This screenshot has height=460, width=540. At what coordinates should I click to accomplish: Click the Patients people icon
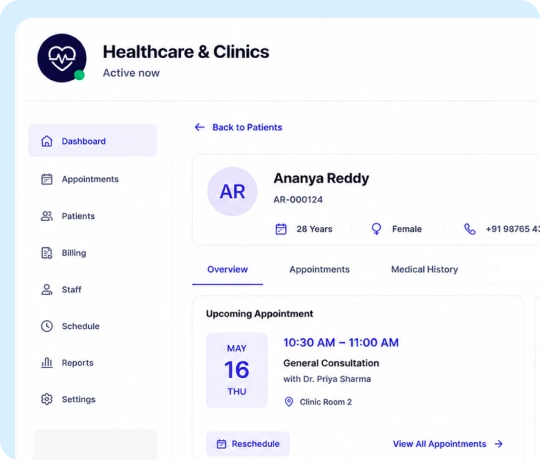coord(47,216)
